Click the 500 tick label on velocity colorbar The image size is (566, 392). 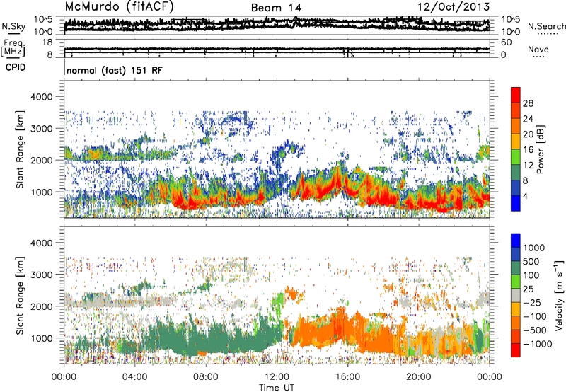pos(531,262)
